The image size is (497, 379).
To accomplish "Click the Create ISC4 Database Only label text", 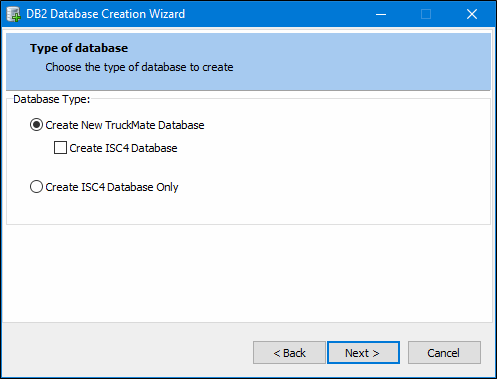I will pyautogui.click(x=112, y=187).
